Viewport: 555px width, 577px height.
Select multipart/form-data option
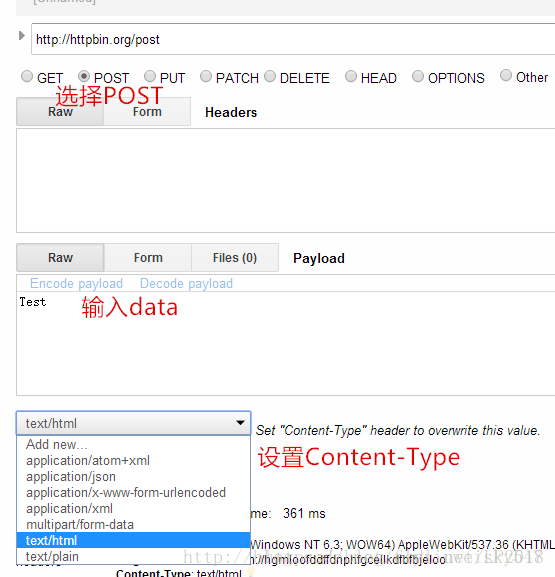134,525
